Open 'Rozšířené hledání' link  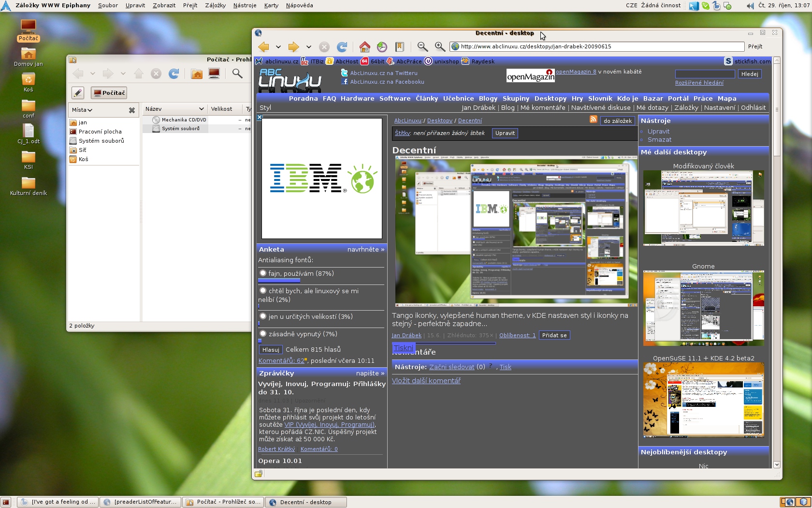pyautogui.click(x=699, y=83)
